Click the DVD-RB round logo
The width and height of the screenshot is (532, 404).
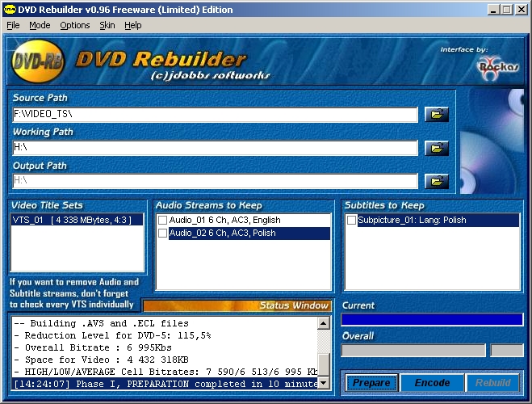pyautogui.click(x=38, y=61)
